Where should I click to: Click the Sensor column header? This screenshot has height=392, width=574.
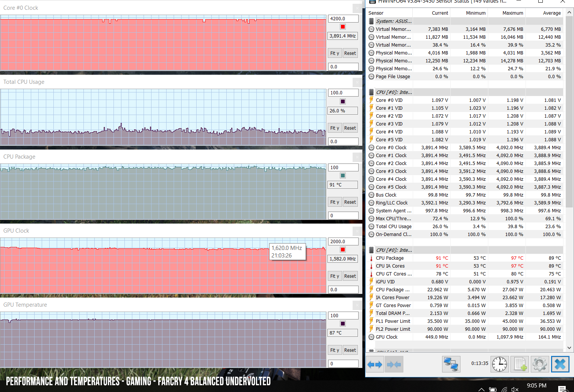pos(389,13)
